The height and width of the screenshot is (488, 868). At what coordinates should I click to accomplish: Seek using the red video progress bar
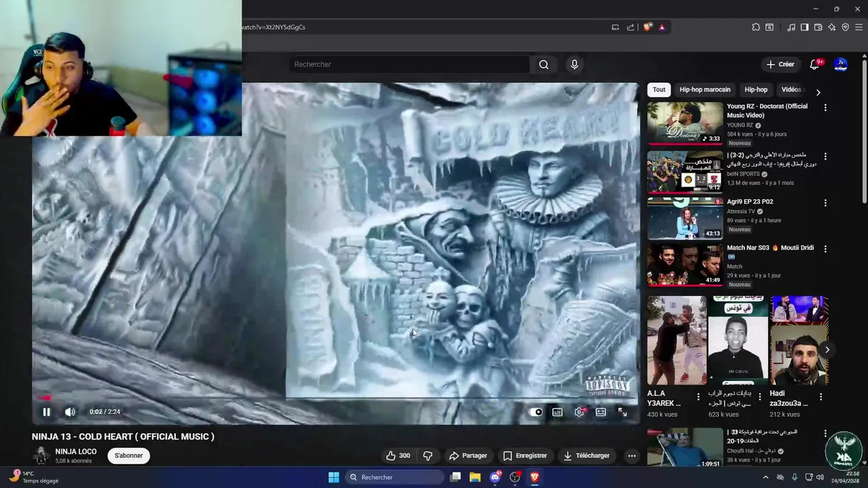click(336, 399)
